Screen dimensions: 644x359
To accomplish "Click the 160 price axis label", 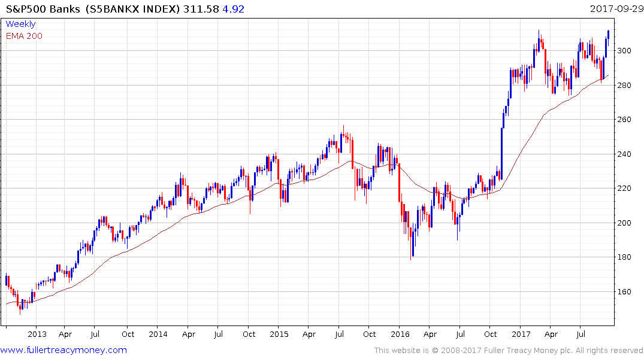I will tap(624, 292).
